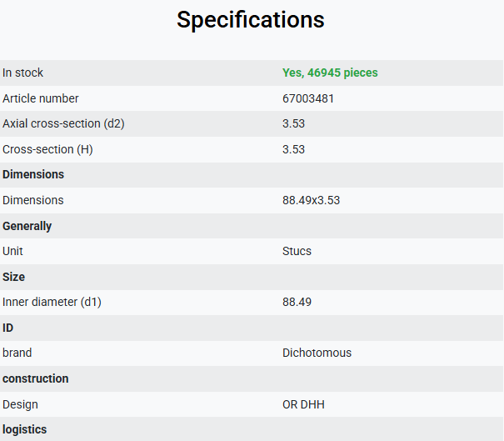This screenshot has height=441, width=504.
Task: Click the 'Generally' section header
Action: tap(27, 226)
